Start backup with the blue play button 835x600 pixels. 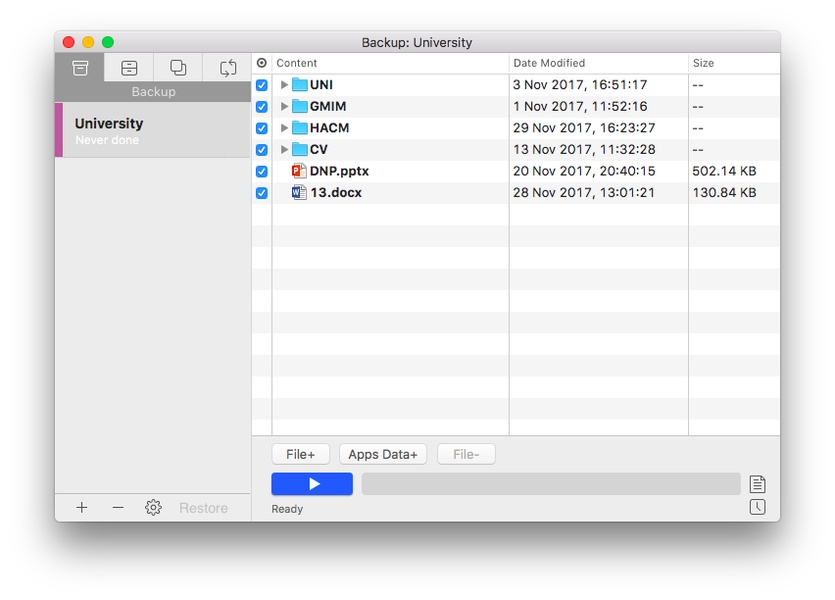pos(312,484)
